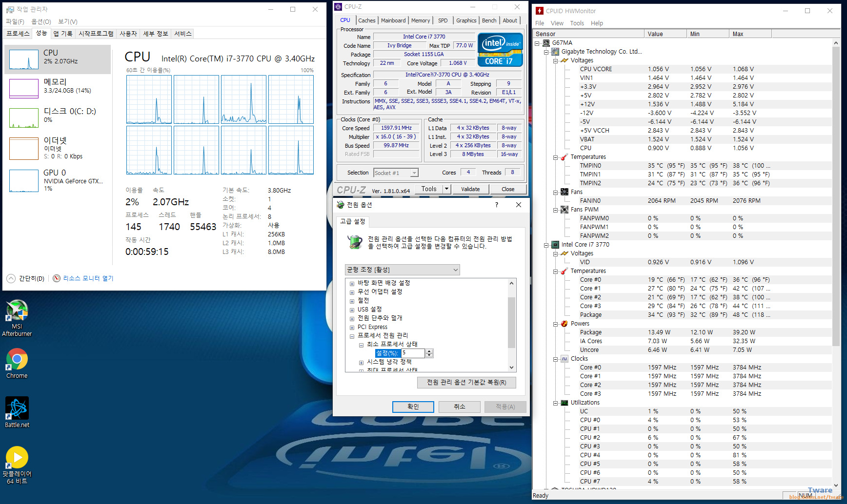Click the Validate button in CPU-Z
This screenshot has height=504, width=847.
click(470, 189)
